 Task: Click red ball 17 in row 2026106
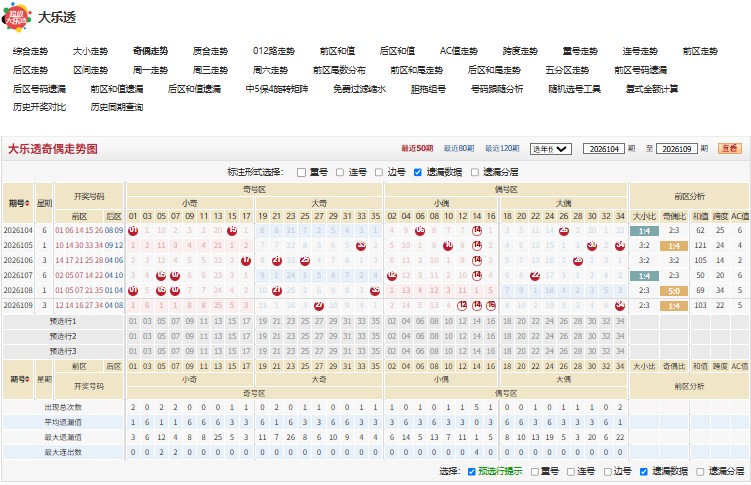coord(246,261)
